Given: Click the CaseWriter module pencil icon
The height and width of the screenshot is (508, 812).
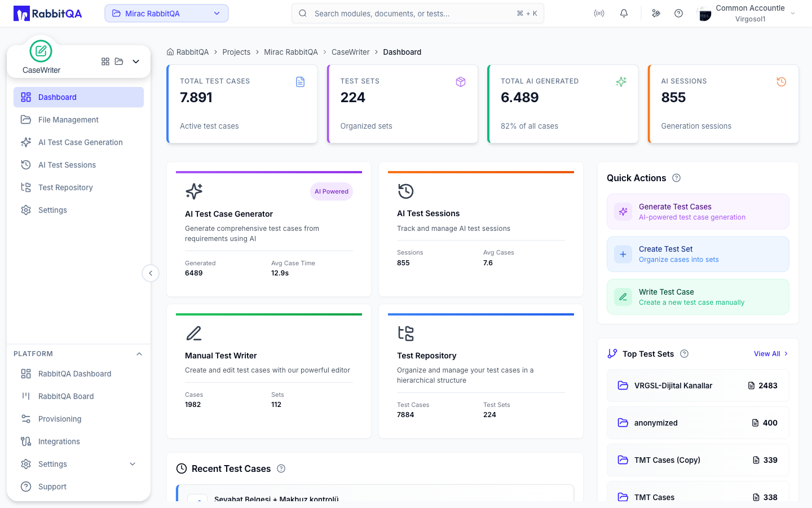Looking at the screenshot, I should [x=41, y=51].
